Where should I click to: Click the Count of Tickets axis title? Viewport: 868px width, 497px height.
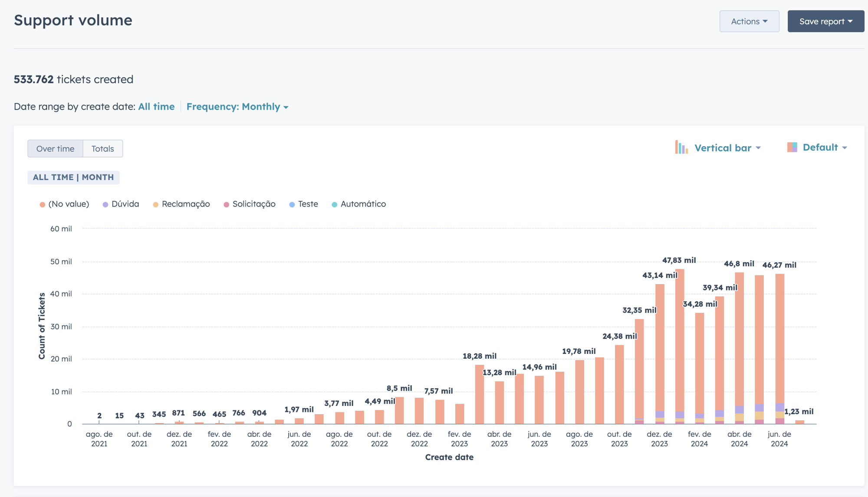[42, 326]
